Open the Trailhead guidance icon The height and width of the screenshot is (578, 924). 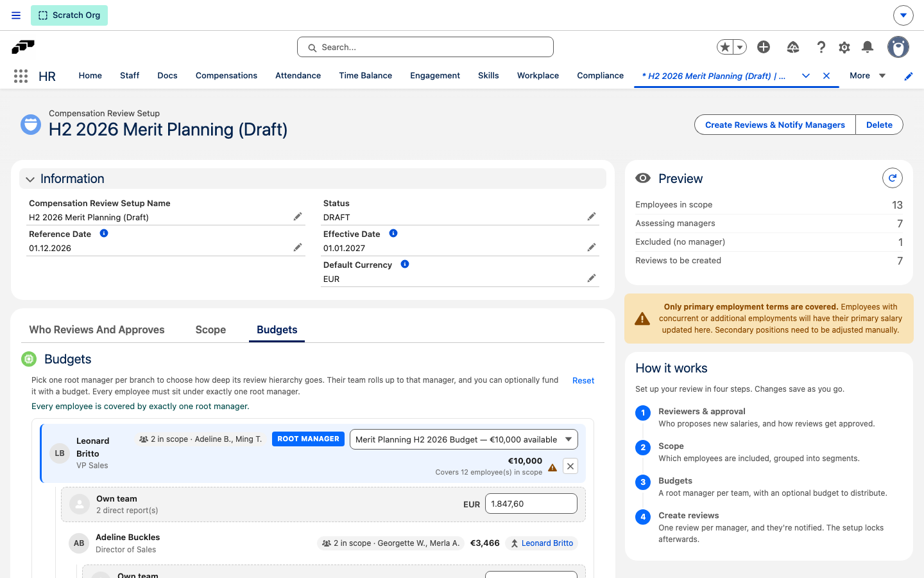pyautogui.click(x=793, y=47)
